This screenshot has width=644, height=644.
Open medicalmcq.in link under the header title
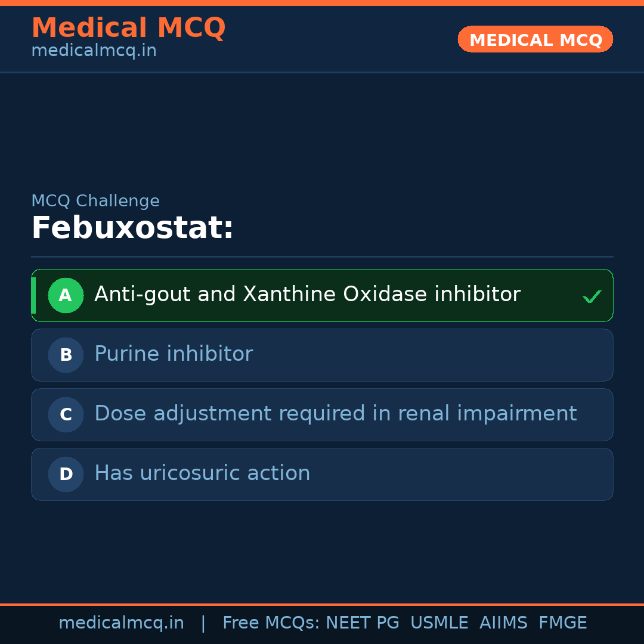tap(94, 51)
